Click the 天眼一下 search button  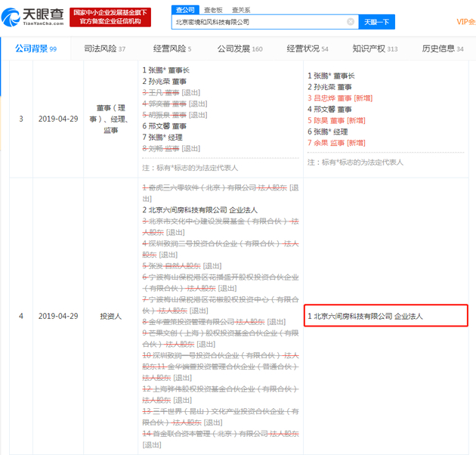(x=376, y=22)
